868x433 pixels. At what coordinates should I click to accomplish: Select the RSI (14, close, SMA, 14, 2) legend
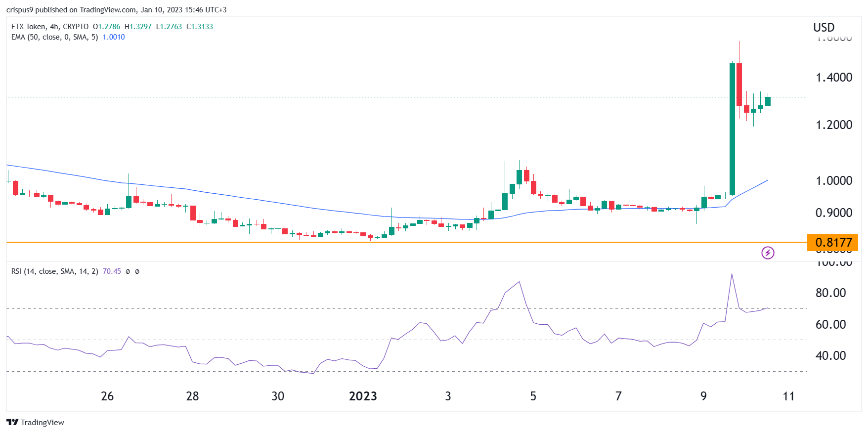point(54,271)
